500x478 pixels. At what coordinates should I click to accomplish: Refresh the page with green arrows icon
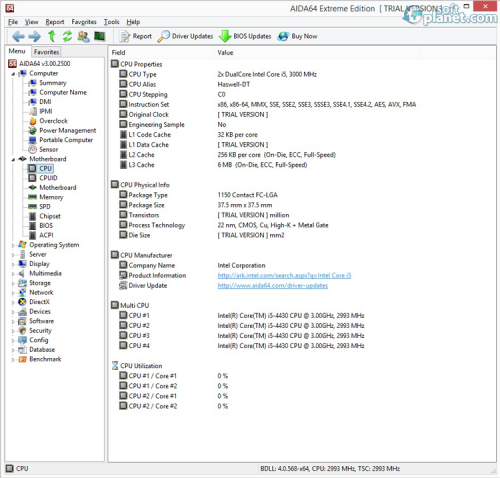(x=68, y=36)
